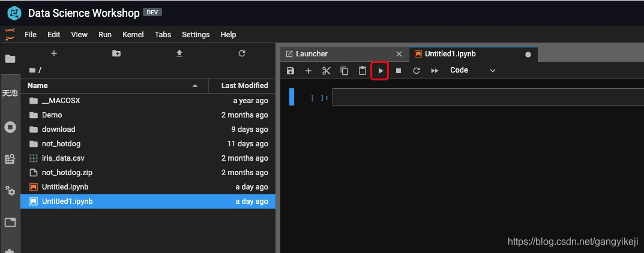Select the not_hotdog folder

pos(148,143)
